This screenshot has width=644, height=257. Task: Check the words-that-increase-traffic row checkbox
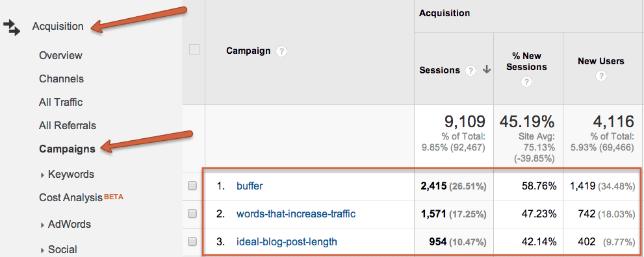pyautogui.click(x=192, y=214)
